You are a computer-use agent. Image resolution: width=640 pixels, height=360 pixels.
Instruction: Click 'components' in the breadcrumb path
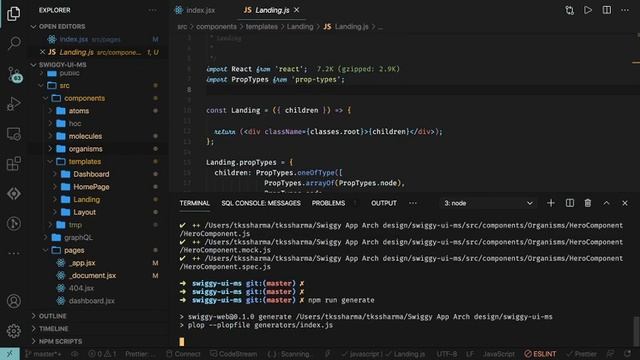(216, 27)
